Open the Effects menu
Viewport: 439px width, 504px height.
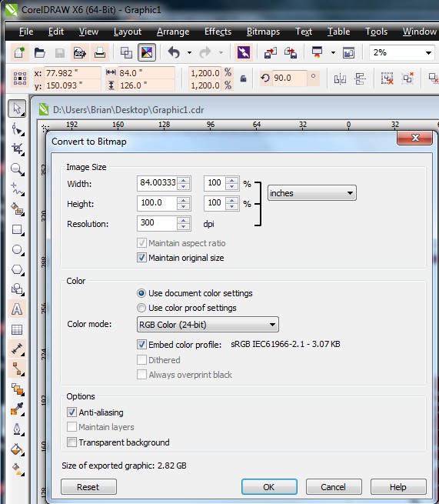click(x=218, y=32)
